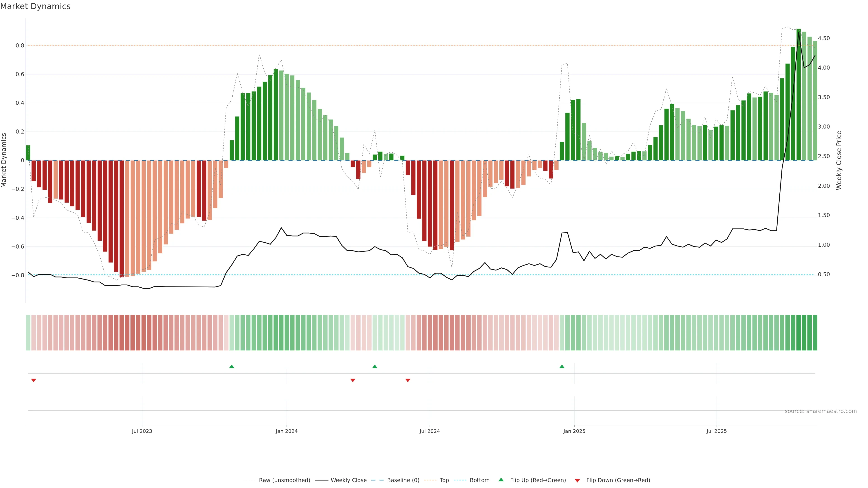Click the Flip Up green triangle legend icon
Image resolution: width=868 pixels, height=488 pixels.
[x=501, y=480]
